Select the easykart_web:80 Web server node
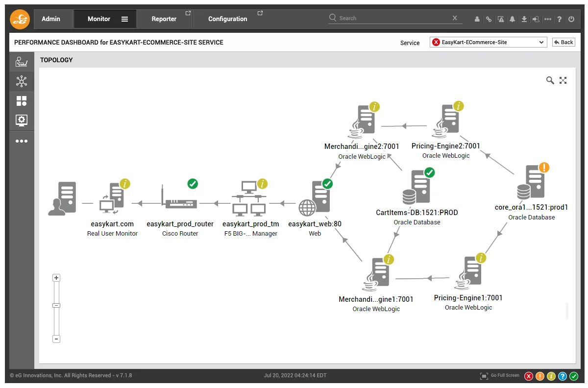 (315, 198)
